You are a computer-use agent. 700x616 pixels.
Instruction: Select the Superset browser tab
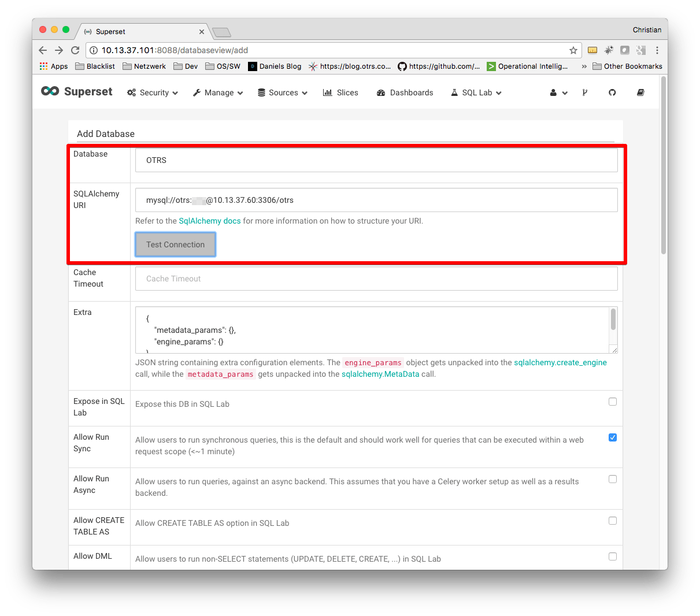point(144,32)
